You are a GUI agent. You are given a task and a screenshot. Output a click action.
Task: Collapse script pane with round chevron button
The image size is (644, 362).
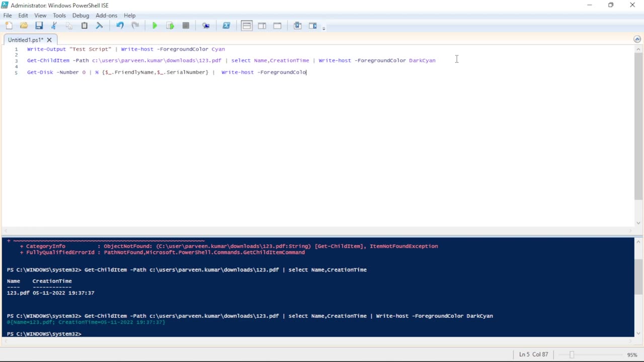[637, 39]
